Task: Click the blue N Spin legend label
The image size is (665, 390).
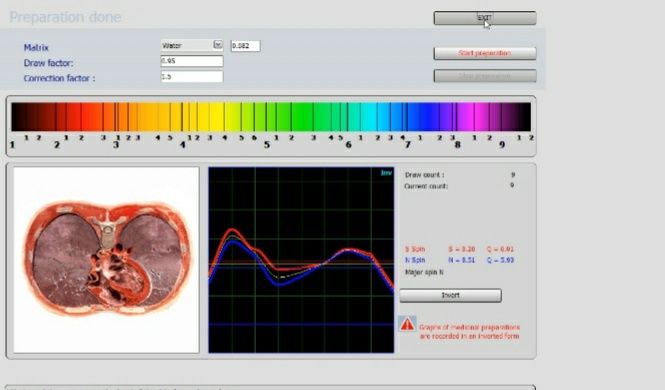Action: (415, 260)
